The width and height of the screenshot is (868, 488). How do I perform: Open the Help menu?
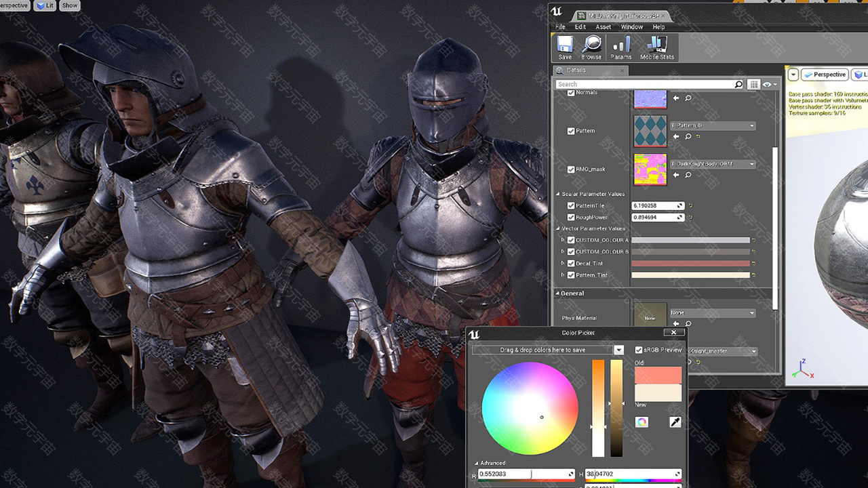[x=658, y=27]
